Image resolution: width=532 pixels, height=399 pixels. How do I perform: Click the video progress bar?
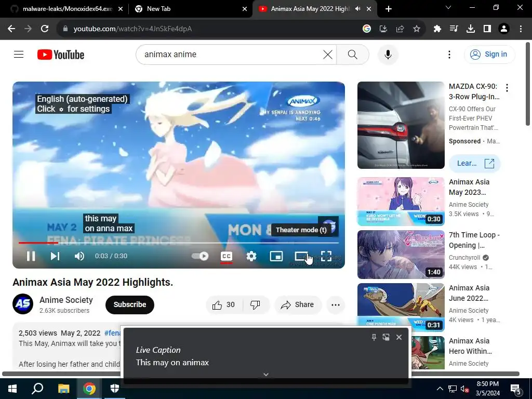point(179,243)
